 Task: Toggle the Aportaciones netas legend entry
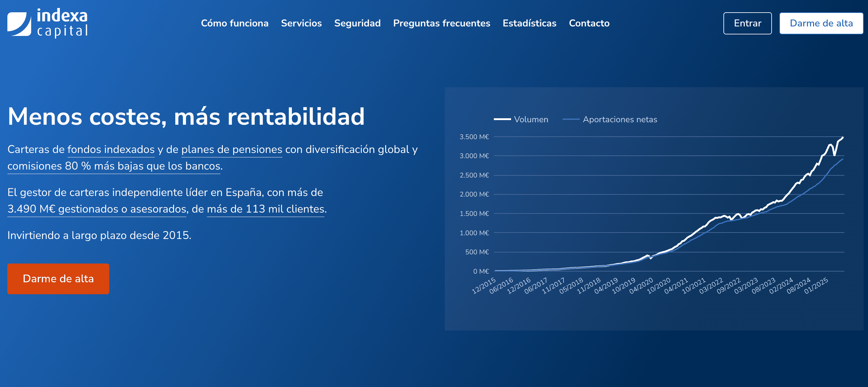click(x=610, y=119)
